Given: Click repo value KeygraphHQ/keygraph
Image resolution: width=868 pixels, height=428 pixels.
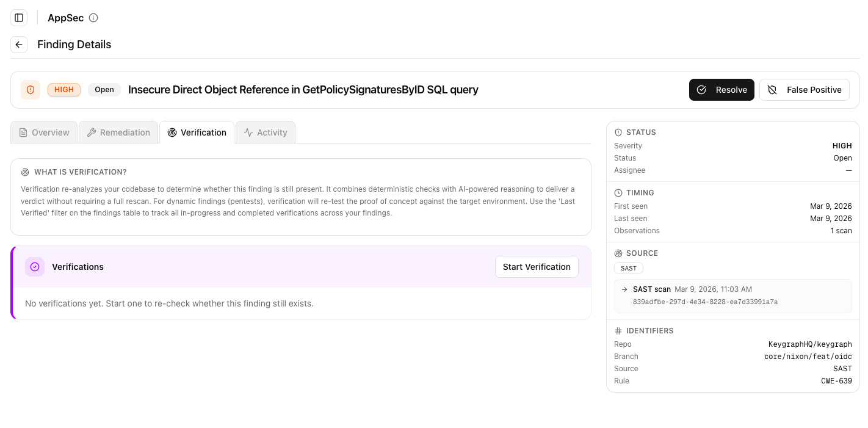Looking at the screenshot, I should pyautogui.click(x=810, y=344).
